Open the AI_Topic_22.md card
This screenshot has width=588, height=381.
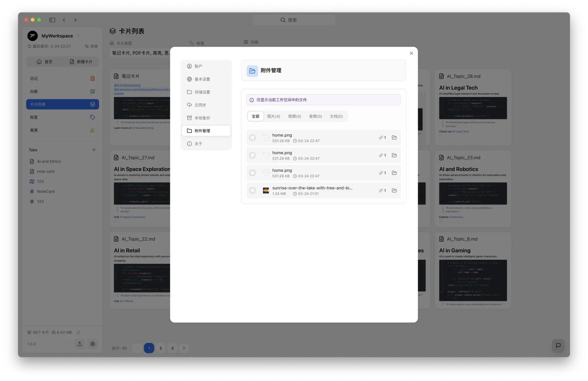[x=140, y=270]
